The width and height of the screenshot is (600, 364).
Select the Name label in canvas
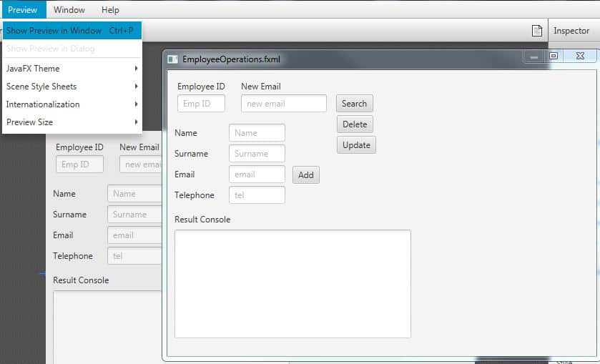64,194
